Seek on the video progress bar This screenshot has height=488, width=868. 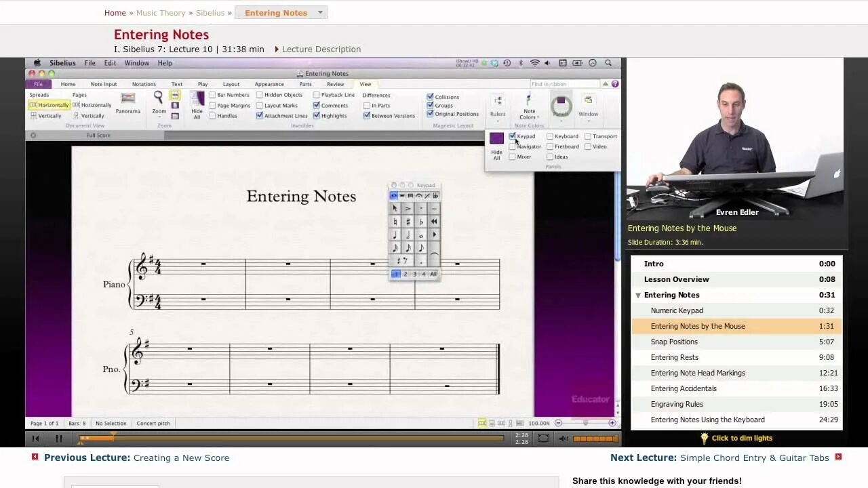click(292, 439)
